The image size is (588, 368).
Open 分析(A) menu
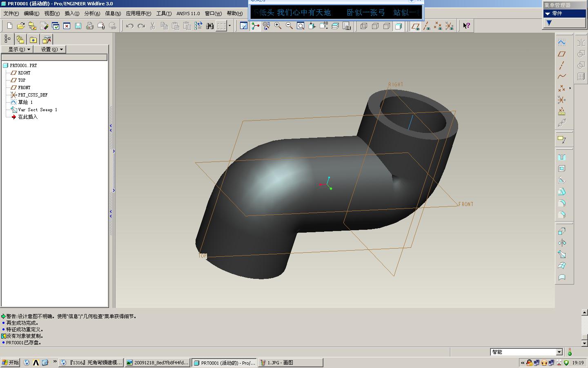(92, 13)
